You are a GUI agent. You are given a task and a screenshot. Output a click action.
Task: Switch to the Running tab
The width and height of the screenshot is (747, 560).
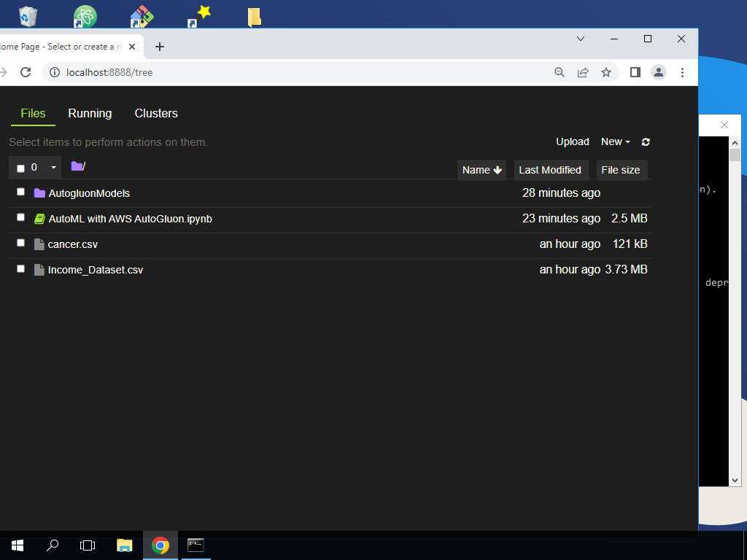(90, 113)
